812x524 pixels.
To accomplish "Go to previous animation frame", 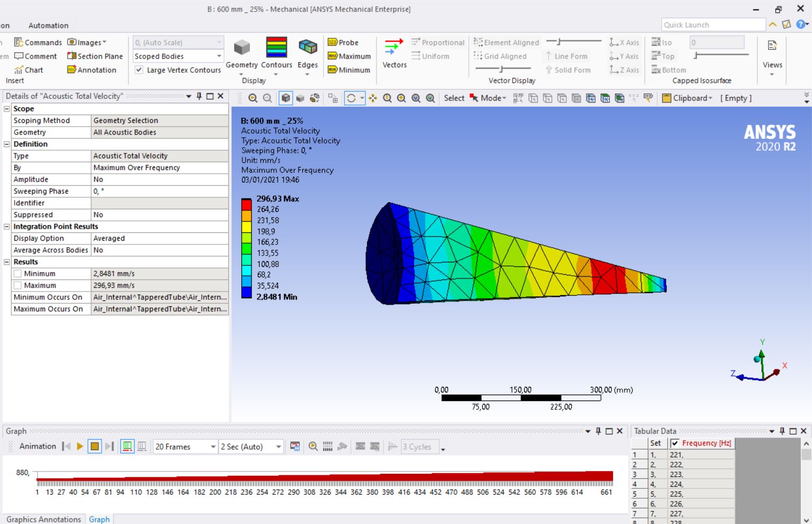I will click(x=66, y=447).
